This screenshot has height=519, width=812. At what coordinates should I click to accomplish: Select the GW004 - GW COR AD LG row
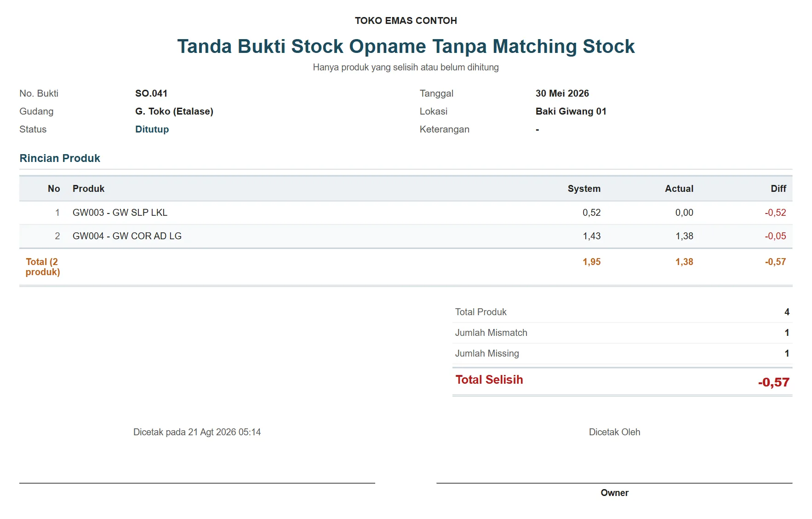coord(406,236)
